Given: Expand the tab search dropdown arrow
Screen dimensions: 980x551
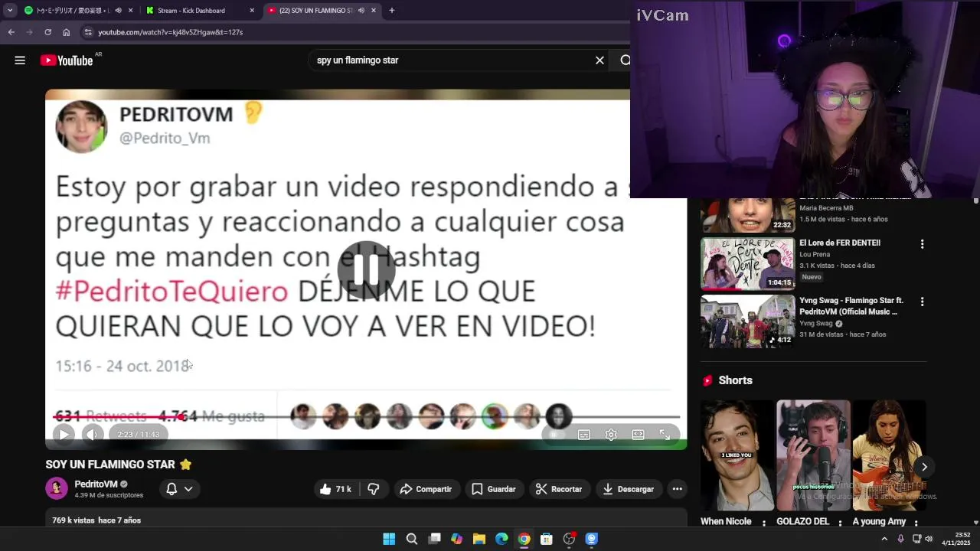Looking at the screenshot, I should tap(10, 11).
